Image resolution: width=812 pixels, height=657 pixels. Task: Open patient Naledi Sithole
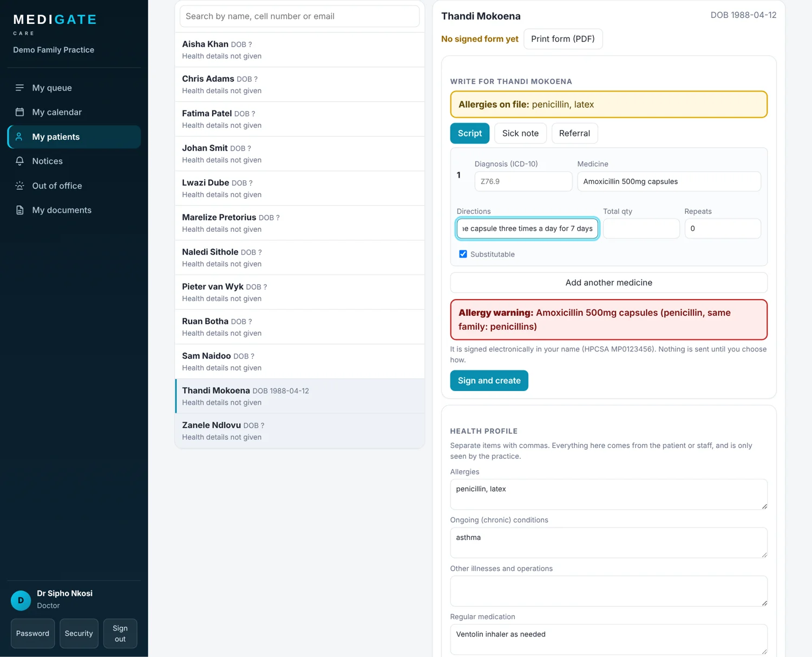[299, 258]
